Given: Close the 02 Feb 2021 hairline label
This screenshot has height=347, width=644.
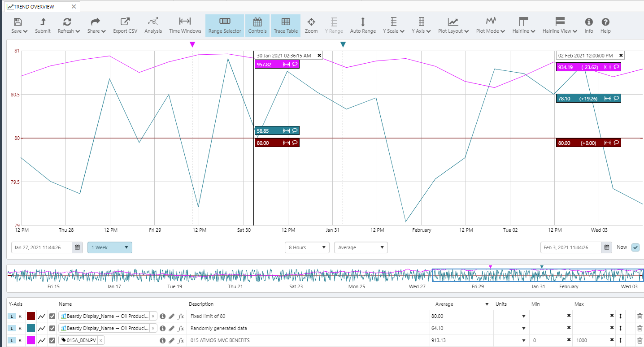Looking at the screenshot, I should point(621,56).
